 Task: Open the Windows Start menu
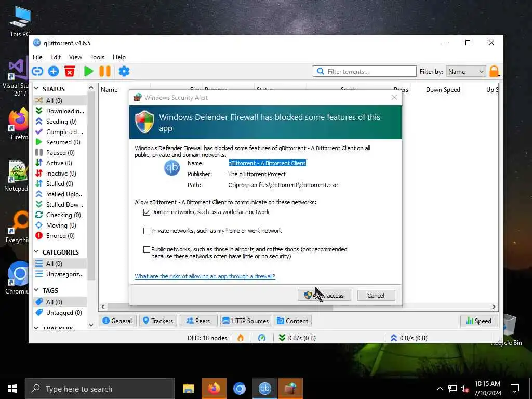[x=12, y=389]
